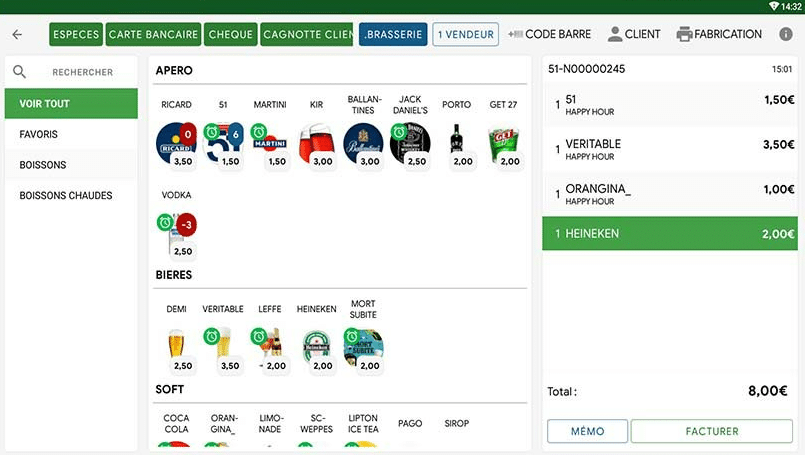The width and height of the screenshot is (805, 455).
Task: Open the Client option
Action: point(634,34)
